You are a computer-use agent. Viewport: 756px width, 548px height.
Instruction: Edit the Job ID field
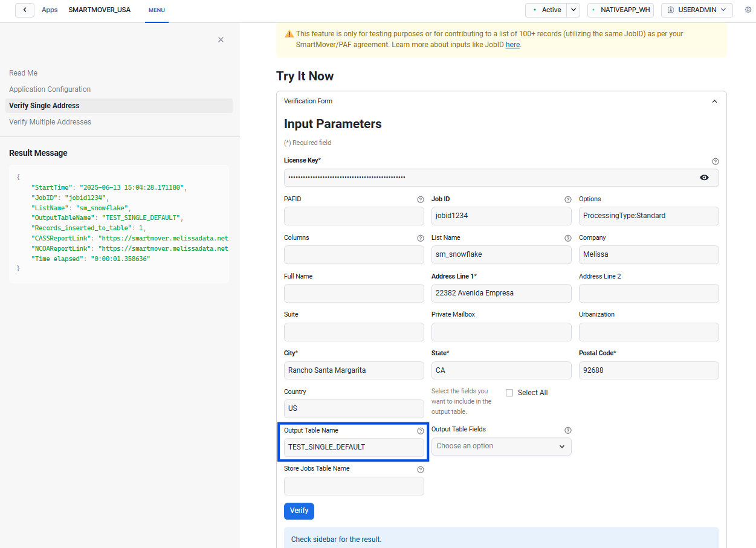[x=502, y=216]
